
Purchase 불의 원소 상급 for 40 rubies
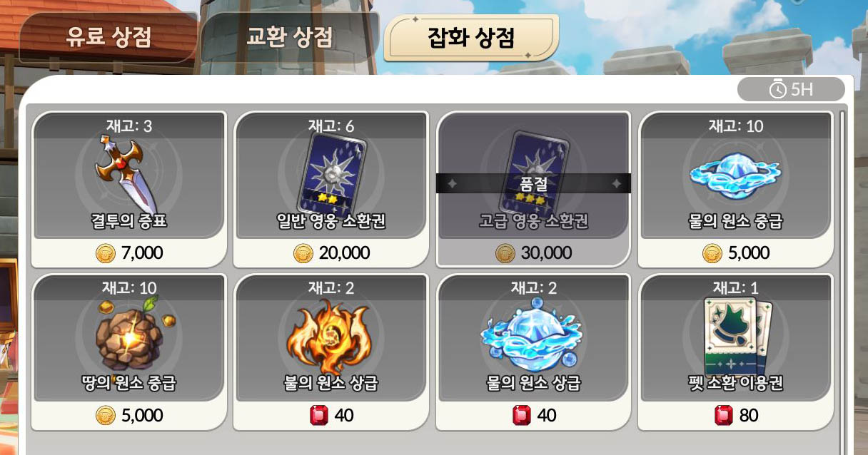331,415
